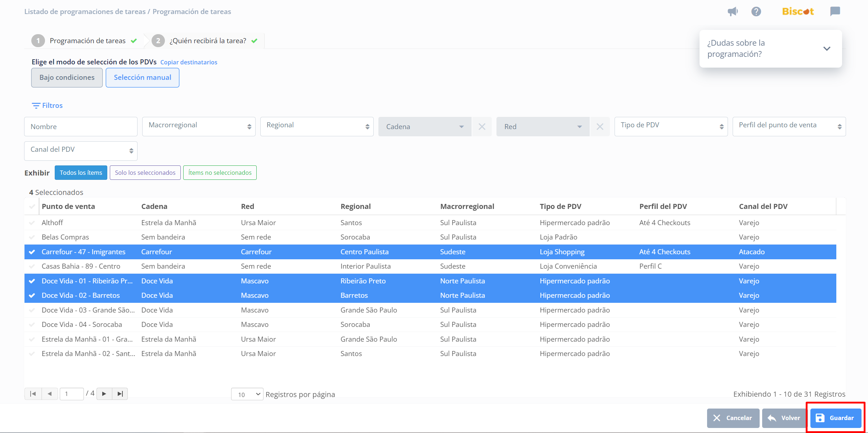Switch to Solo los seleccionados view

(x=145, y=173)
